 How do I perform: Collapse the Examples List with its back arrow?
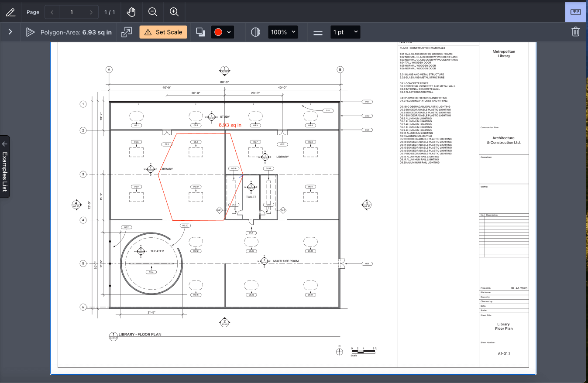click(4, 144)
